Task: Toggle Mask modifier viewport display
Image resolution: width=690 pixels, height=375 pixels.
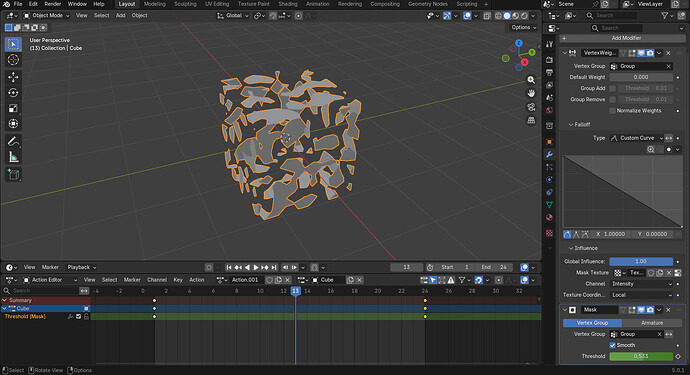Action: tap(641, 310)
